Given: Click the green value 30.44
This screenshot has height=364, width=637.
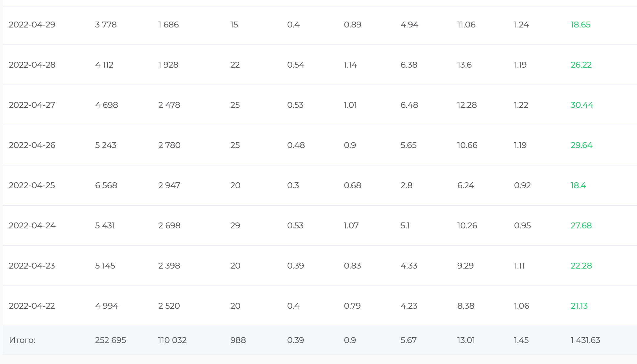Looking at the screenshot, I should click(x=582, y=105).
